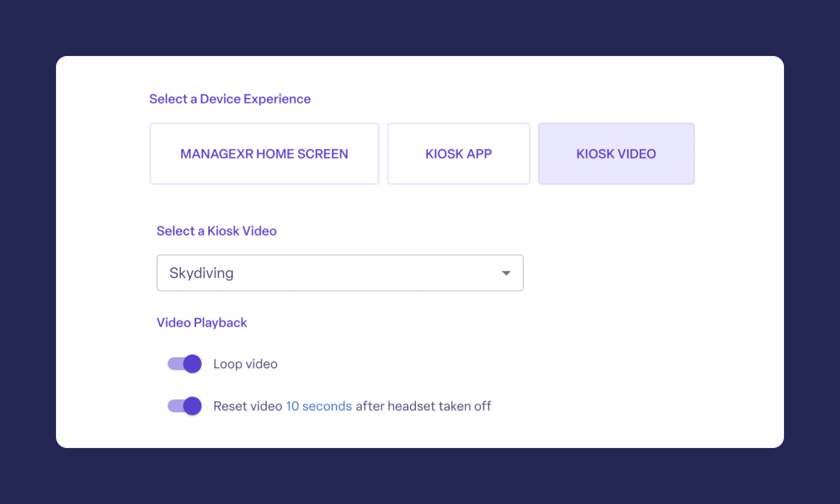Open the Skydiving kiosk video dropdown
Screen dimensions: 840x504
click(340, 273)
